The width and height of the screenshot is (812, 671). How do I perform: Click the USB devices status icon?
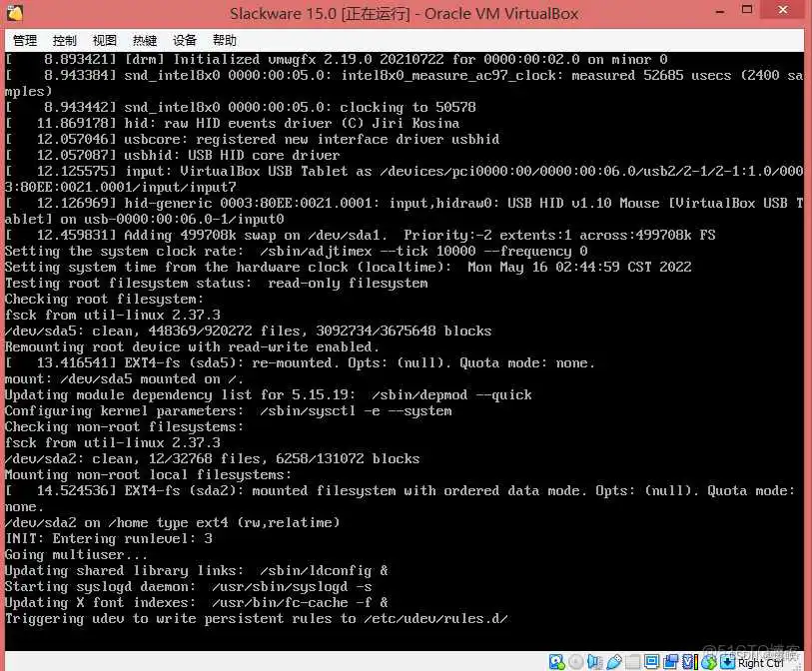point(613,662)
